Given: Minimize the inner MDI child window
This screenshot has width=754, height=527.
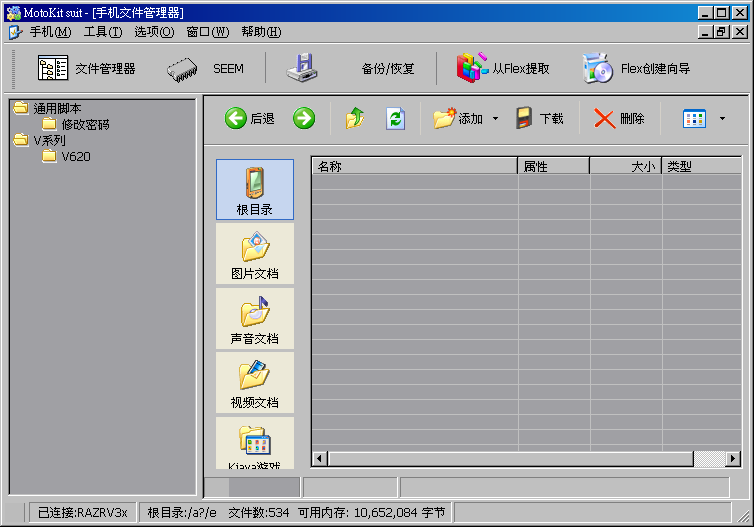Looking at the screenshot, I should (x=705, y=32).
